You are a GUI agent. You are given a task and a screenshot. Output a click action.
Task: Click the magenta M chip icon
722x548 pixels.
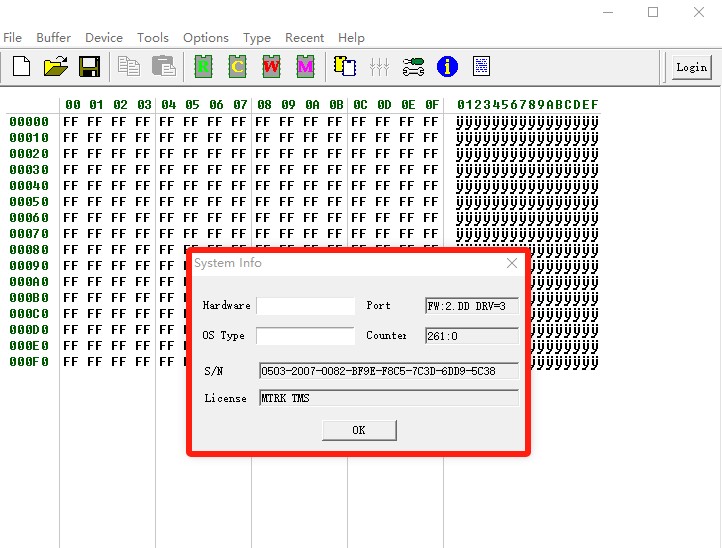(306, 67)
